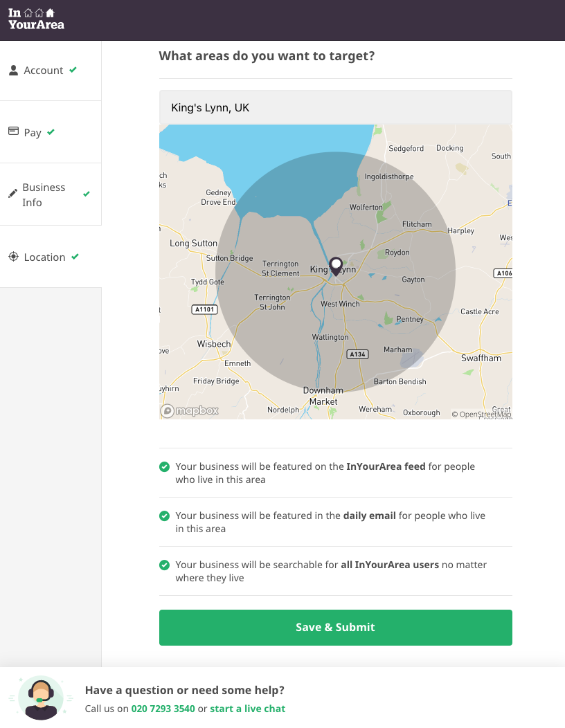565x728 pixels.
Task: Click the green checkmark beside Pay
Action: point(51,132)
